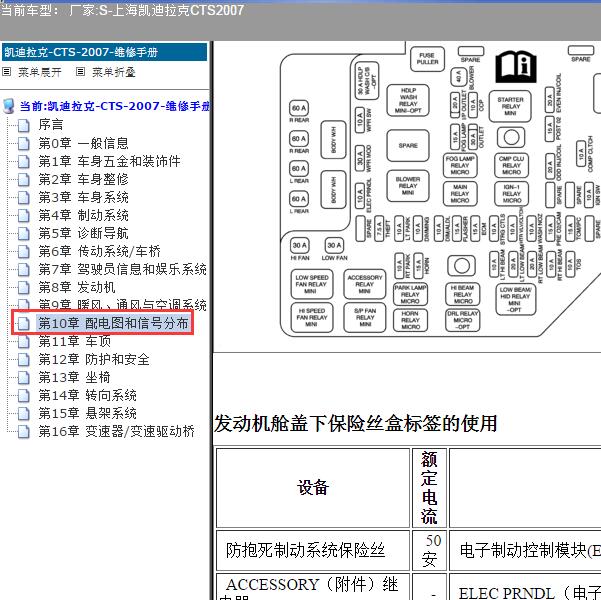Open 第2章 车身整修
The image size is (601, 600).
pos(83,179)
